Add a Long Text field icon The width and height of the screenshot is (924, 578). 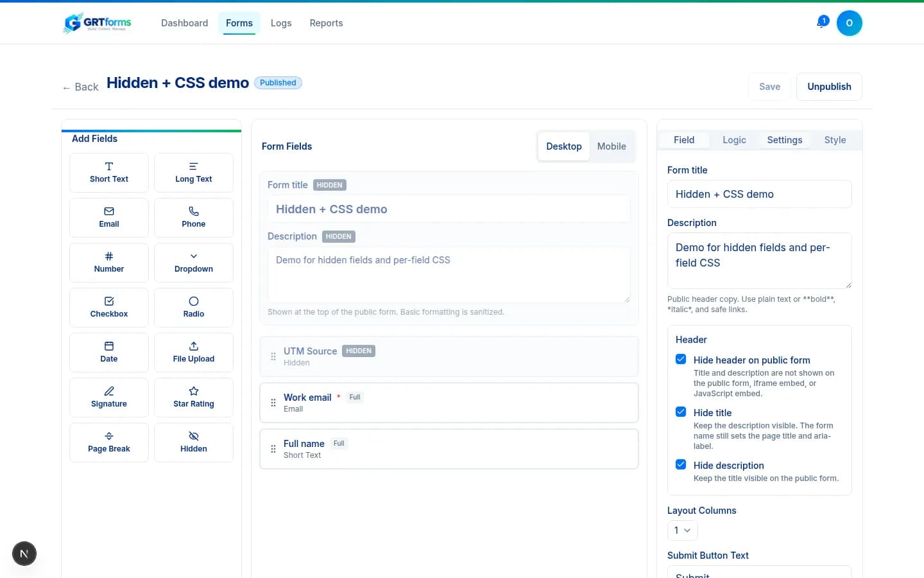point(194,166)
